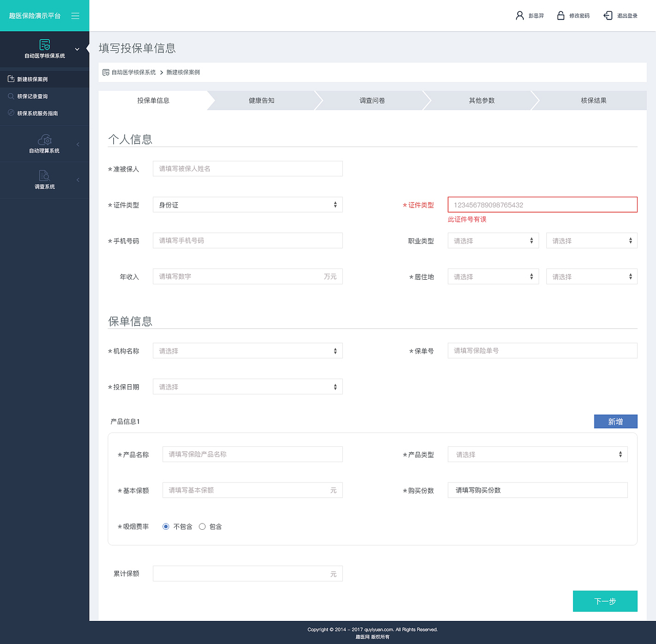Click the 手机号码 input field
Screen dimensions: 656x644
click(248, 240)
